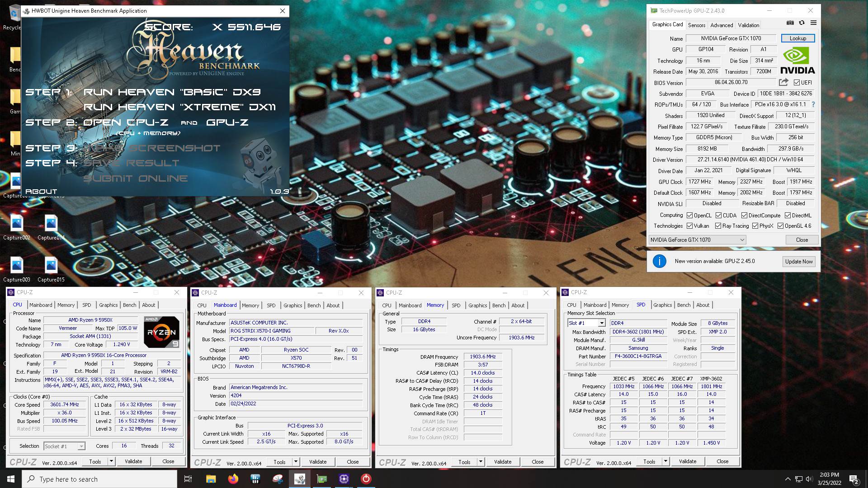The image size is (868, 488).
Task: Click Validate in the SPD CPU-Z window
Action: [688, 461]
